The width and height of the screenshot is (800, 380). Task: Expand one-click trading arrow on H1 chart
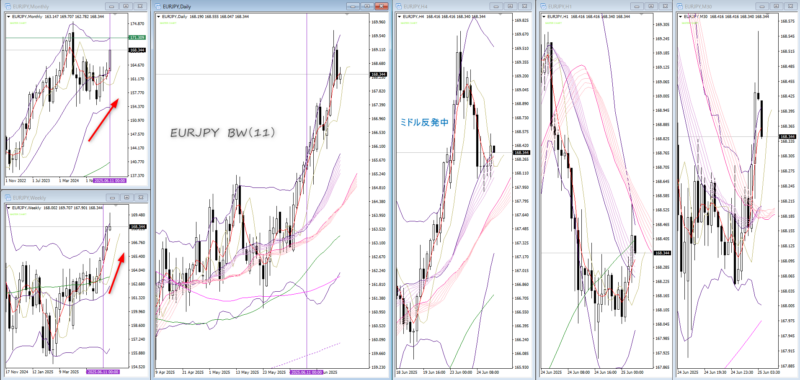click(x=543, y=16)
